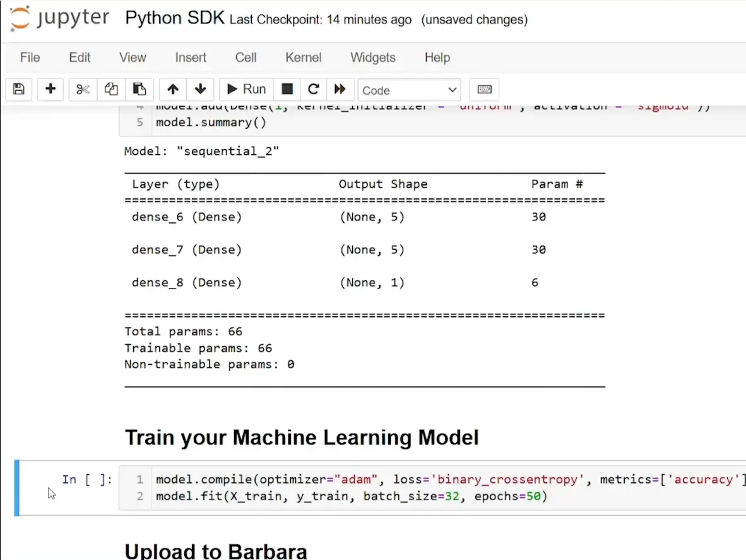Interrupt the kernel with stop icon

click(x=287, y=90)
